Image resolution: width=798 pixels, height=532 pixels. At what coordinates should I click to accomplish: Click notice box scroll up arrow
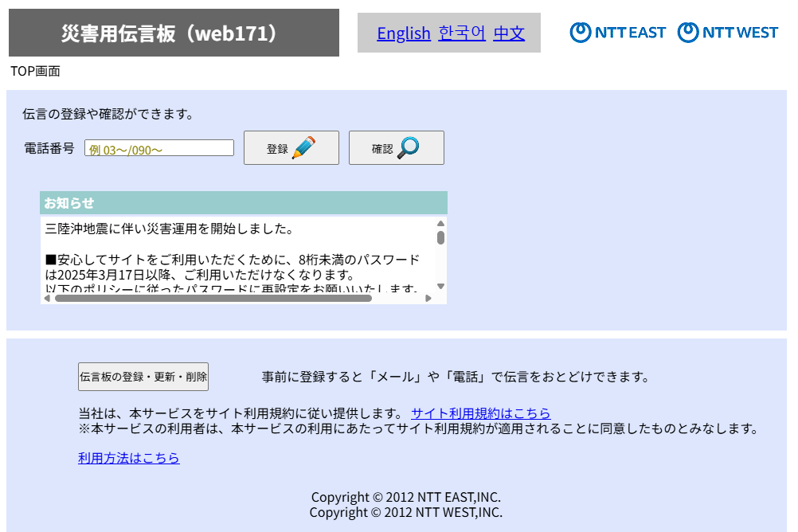click(440, 224)
